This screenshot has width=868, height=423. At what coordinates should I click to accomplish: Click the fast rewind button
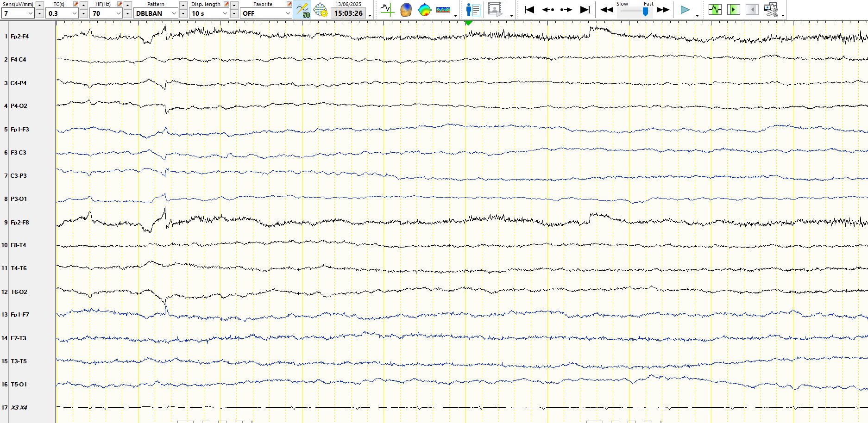point(607,10)
